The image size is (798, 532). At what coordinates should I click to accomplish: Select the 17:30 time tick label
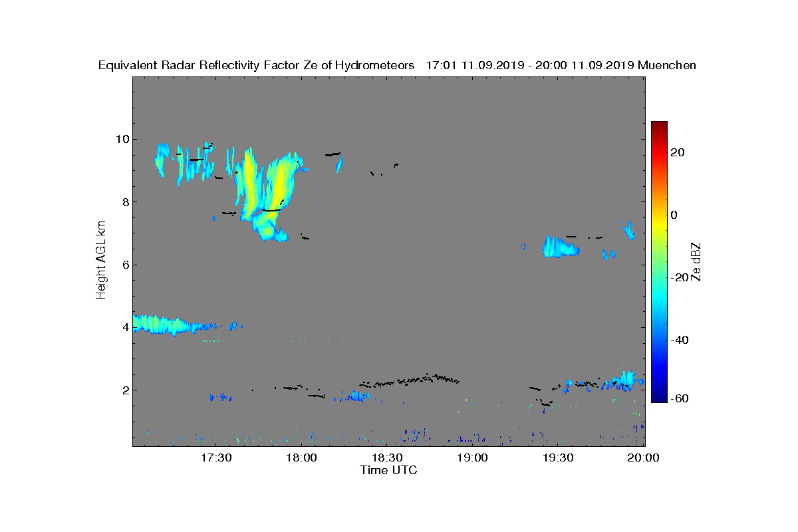click(x=216, y=458)
